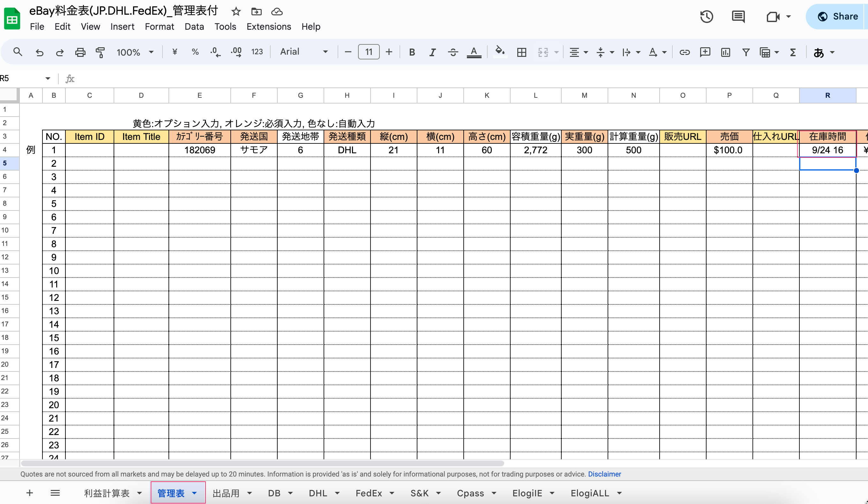Open the fill color paint bucket
The height and width of the screenshot is (504, 868).
(x=500, y=52)
